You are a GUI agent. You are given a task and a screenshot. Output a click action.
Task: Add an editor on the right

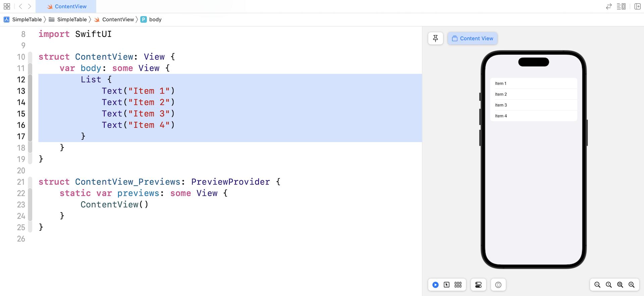[638, 6]
